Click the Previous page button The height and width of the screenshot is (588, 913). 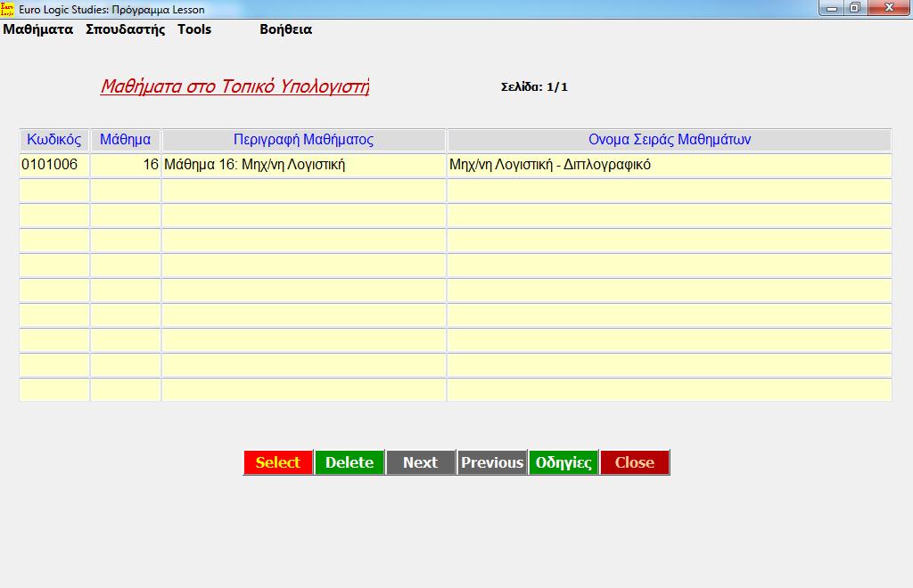492,462
